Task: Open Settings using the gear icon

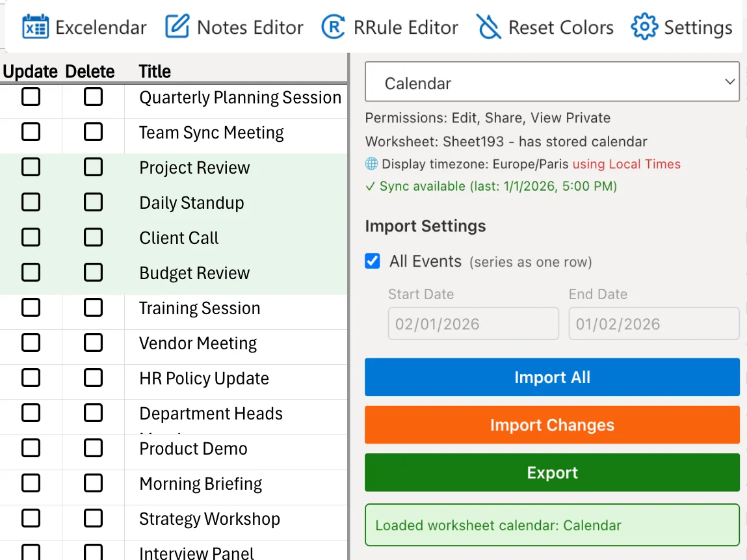Action: click(643, 26)
